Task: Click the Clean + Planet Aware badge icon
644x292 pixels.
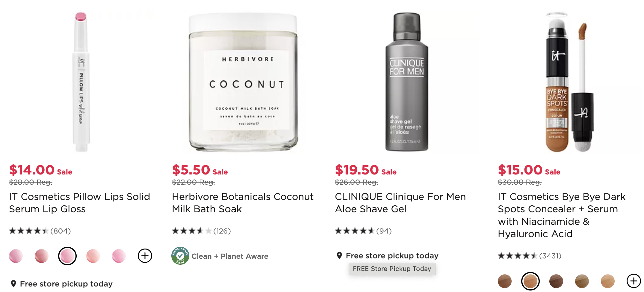Action: tap(180, 256)
